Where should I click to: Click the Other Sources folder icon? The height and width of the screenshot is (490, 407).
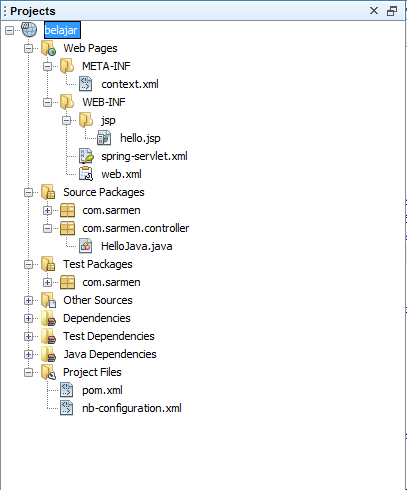[48, 300]
